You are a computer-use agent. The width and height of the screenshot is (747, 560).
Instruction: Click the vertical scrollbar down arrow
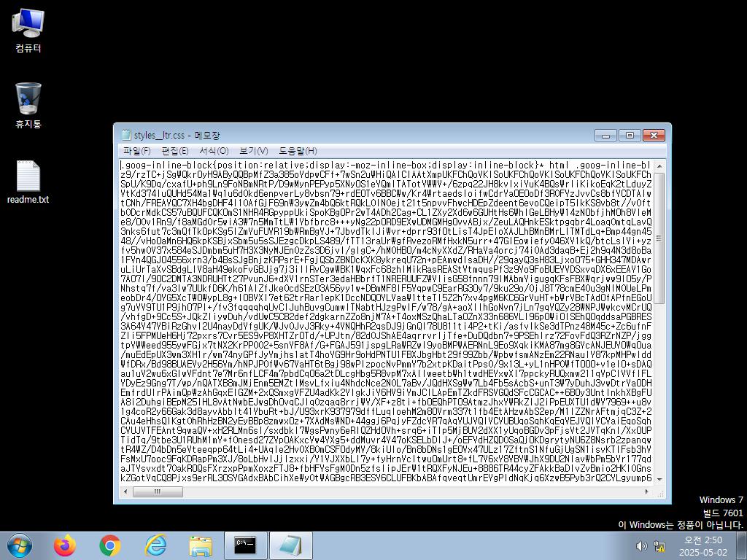tap(659, 479)
